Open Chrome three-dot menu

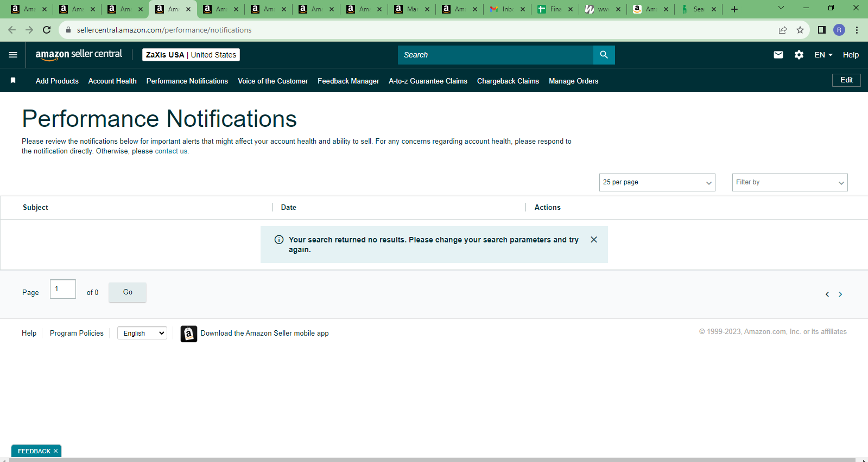coord(857,30)
